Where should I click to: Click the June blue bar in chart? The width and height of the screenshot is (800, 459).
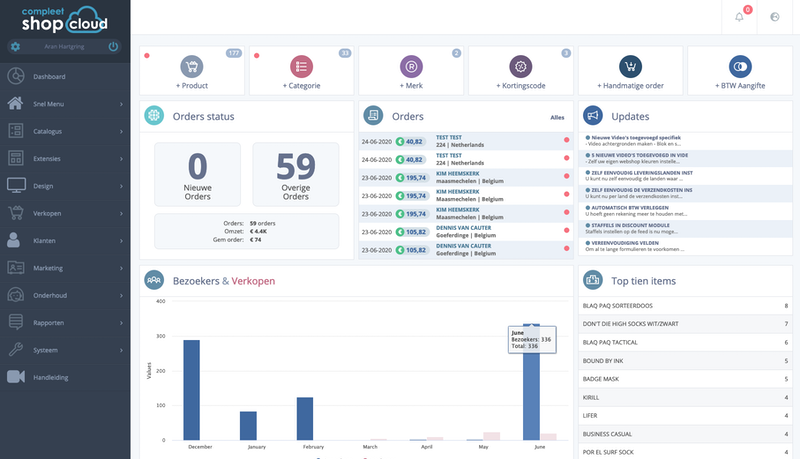point(531,390)
